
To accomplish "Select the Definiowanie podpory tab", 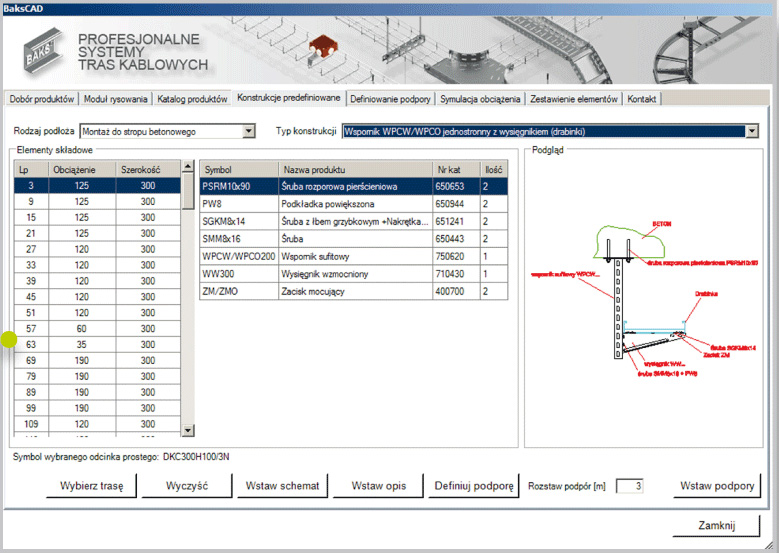I will 390,99.
